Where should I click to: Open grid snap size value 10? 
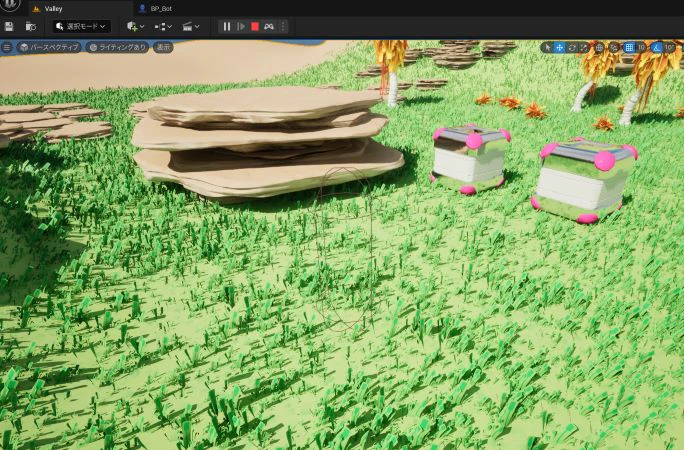[641, 47]
